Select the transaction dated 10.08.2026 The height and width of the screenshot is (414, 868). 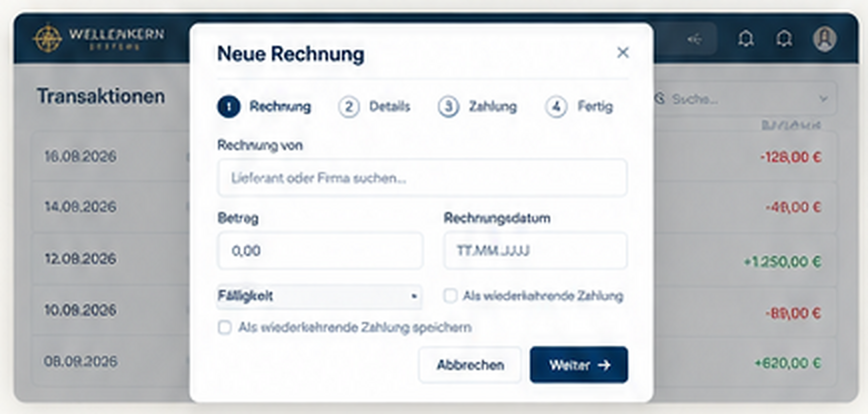coord(80,310)
